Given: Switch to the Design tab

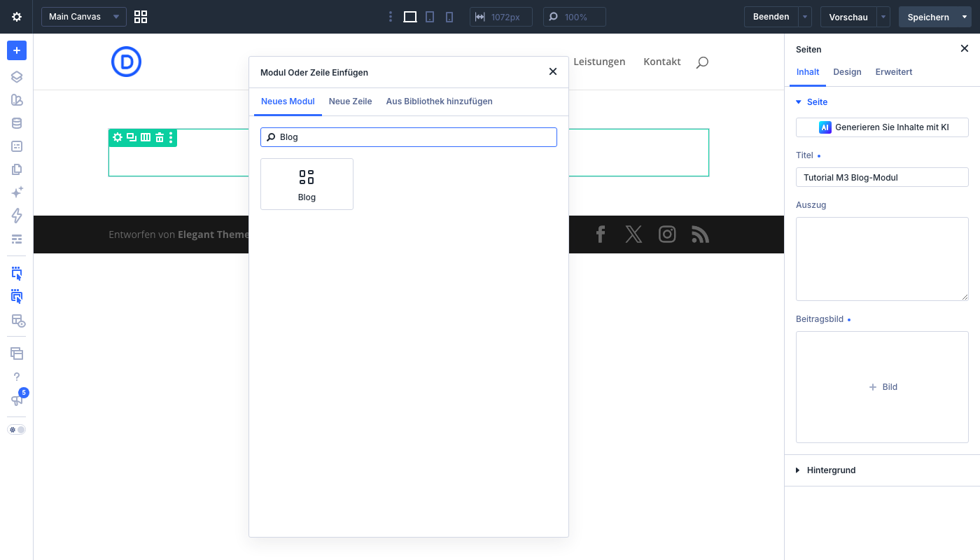Looking at the screenshot, I should coord(847,72).
